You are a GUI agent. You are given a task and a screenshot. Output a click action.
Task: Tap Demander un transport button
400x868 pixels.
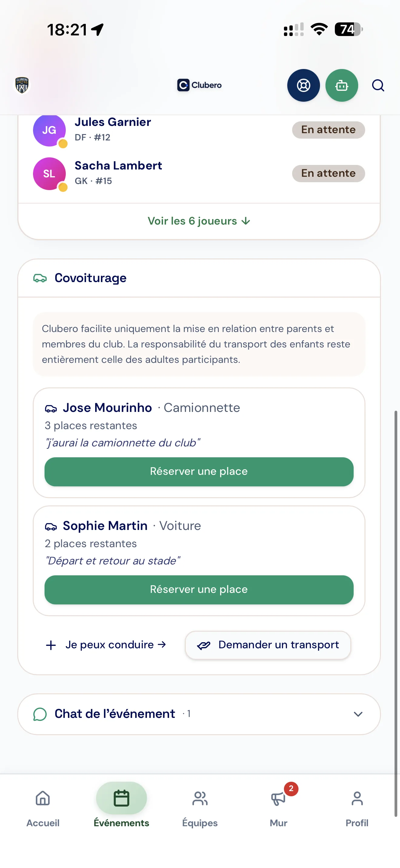268,645
